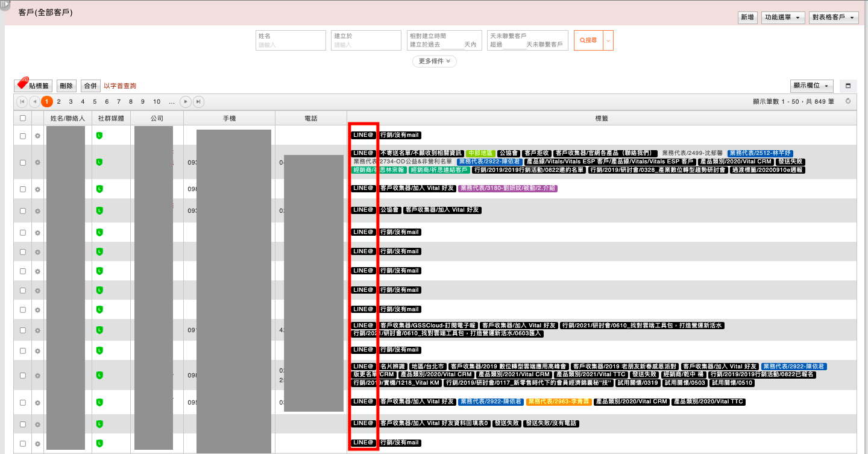Check the first customer row checkbox

23,136
